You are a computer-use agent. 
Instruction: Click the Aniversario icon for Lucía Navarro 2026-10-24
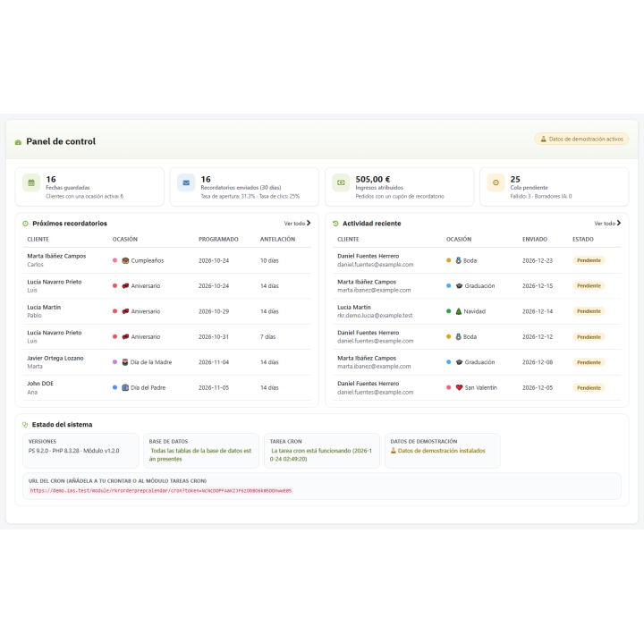click(x=126, y=286)
